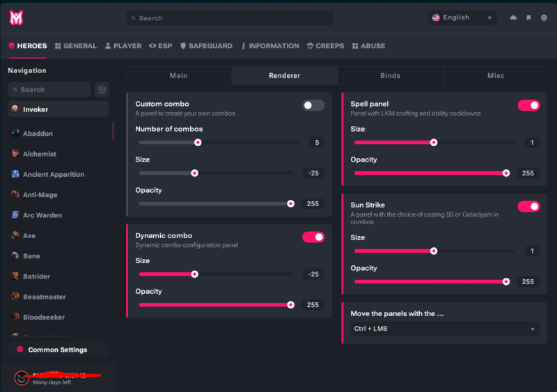The height and width of the screenshot is (392, 557).
Task: Open the cloud icon in header
Action: click(513, 17)
